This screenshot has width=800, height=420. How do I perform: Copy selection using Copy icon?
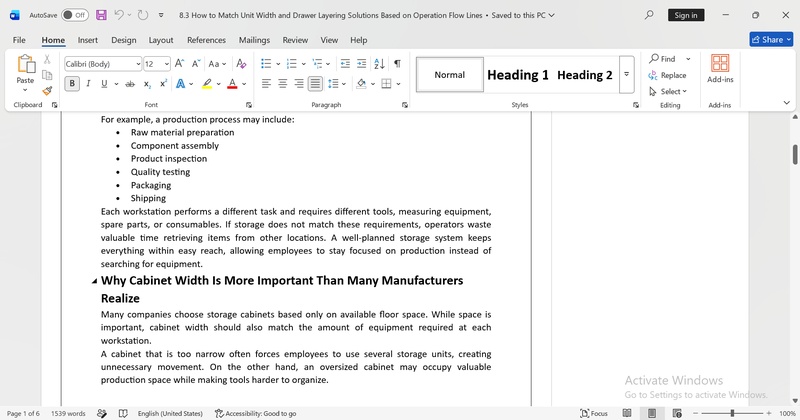coord(47,75)
